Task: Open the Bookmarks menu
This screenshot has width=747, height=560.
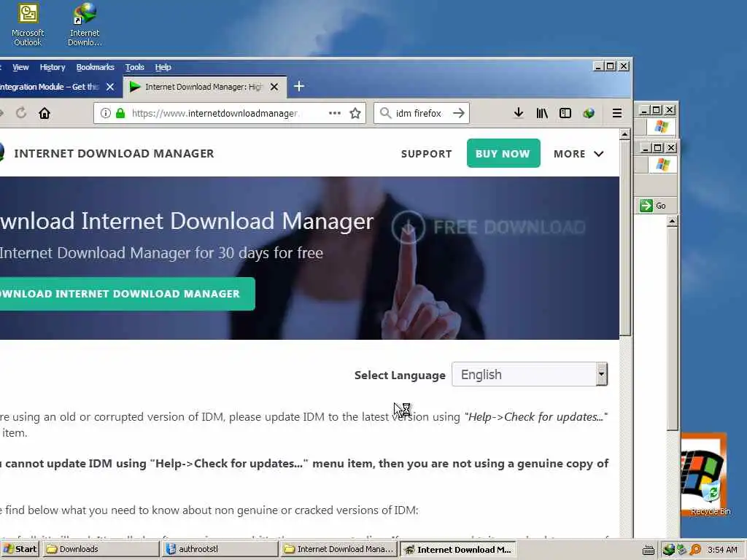Action: pos(96,67)
